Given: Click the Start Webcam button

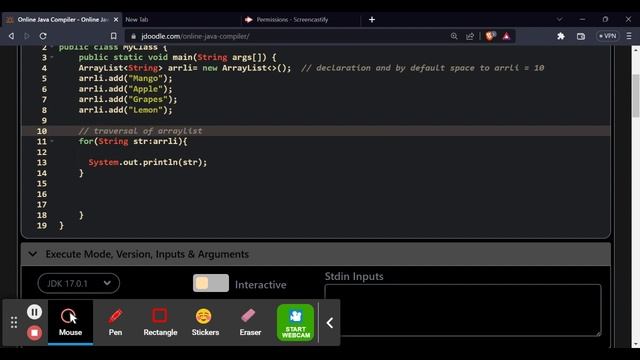Looking at the screenshot, I should click(x=296, y=323).
